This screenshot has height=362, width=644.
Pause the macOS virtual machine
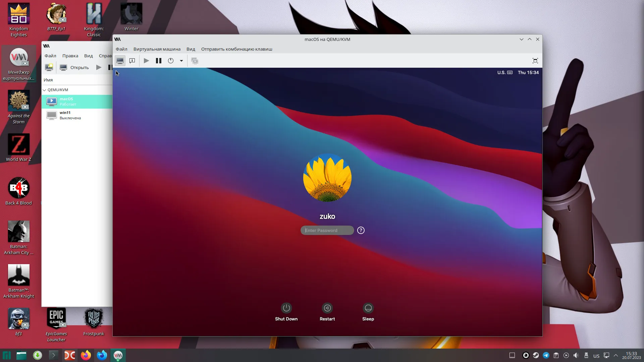coord(159,61)
